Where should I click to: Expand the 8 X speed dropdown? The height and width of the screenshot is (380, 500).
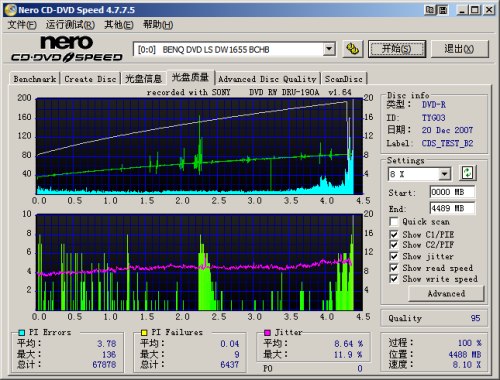[x=444, y=174]
